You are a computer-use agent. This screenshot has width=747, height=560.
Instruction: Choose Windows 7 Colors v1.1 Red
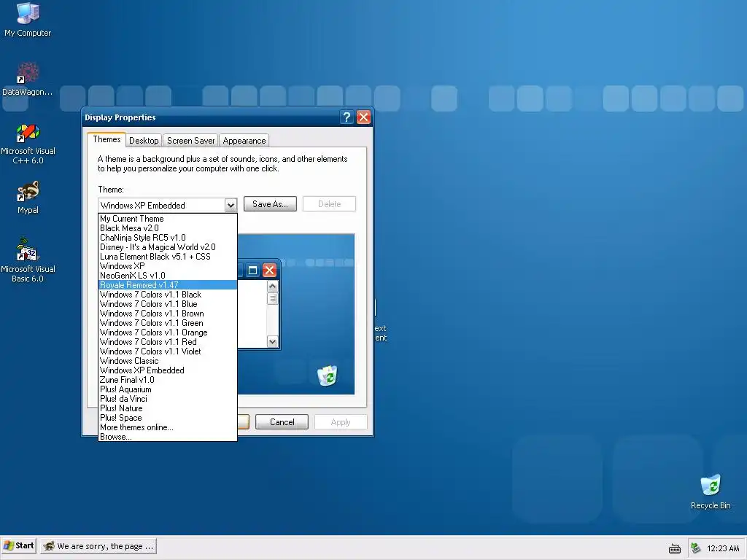point(168,342)
